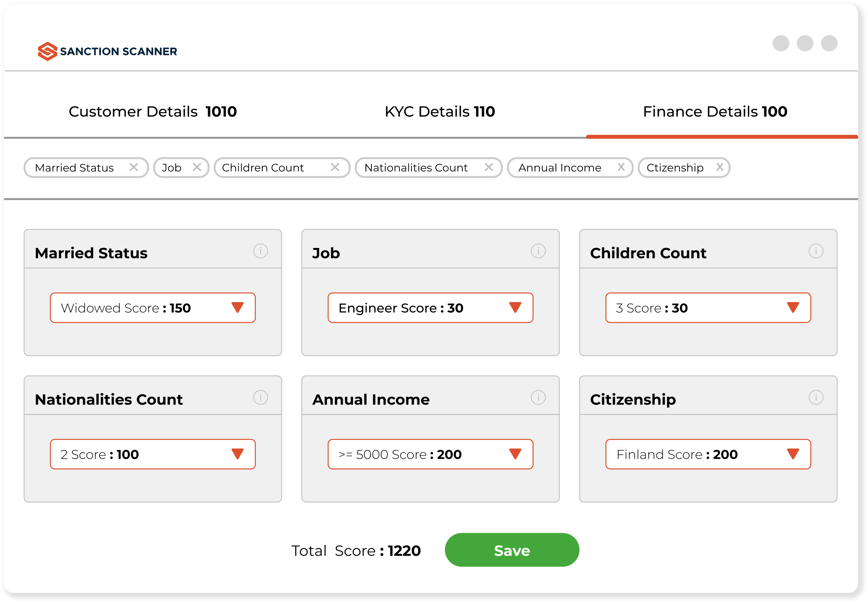This screenshot has width=868, height=603.
Task: Remove the Children Count filter tag
Action: pyautogui.click(x=335, y=168)
